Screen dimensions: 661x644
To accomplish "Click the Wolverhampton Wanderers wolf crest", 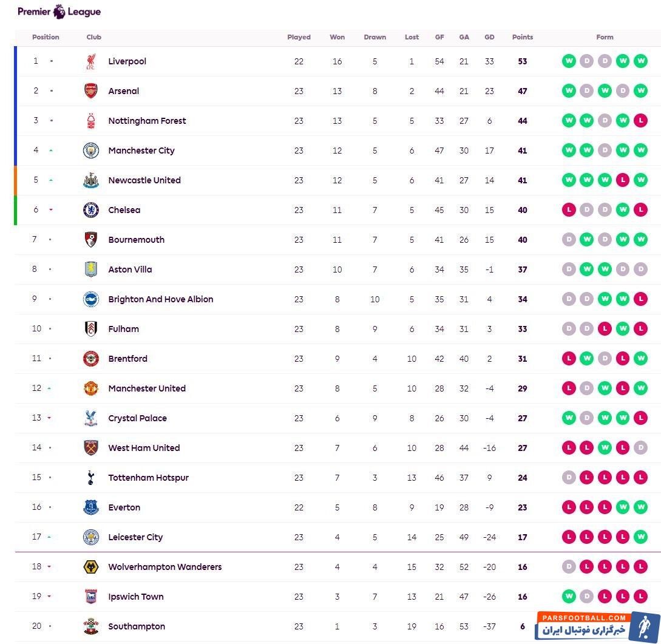I will pyautogui.click(x=90, y=567).
